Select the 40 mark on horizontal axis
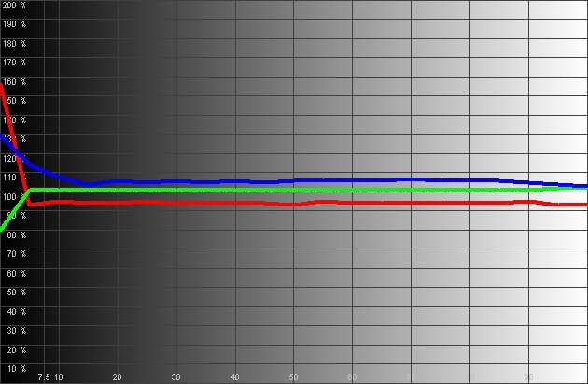 pyautogui.click(x=235, y=377)
